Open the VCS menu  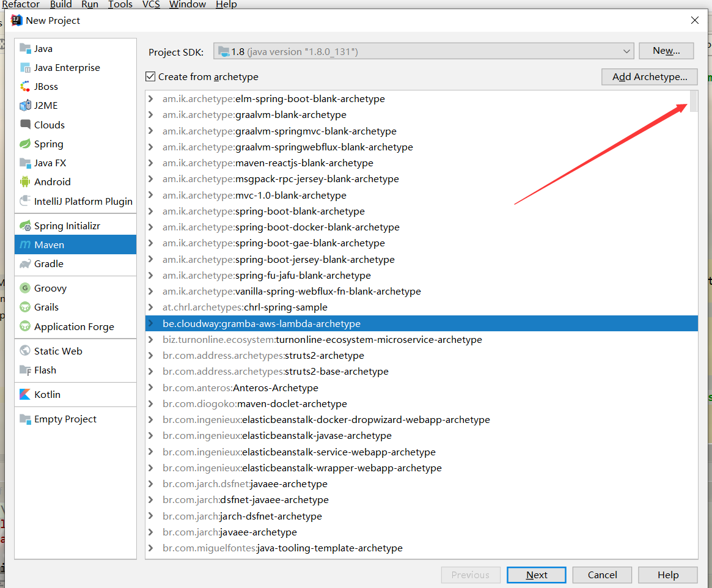click(x=151, y=4)
